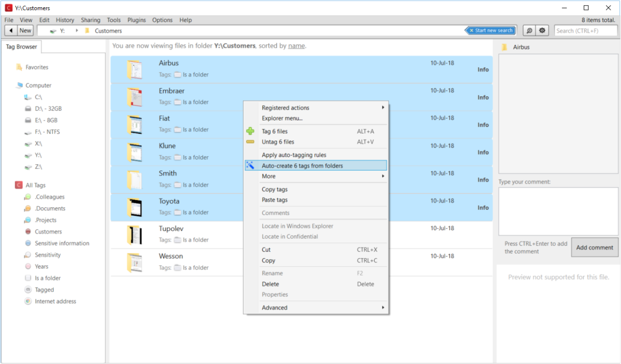Screen dimensions: 621x364
Task: Switch to the Tag Browser tab
Action: 21,46
